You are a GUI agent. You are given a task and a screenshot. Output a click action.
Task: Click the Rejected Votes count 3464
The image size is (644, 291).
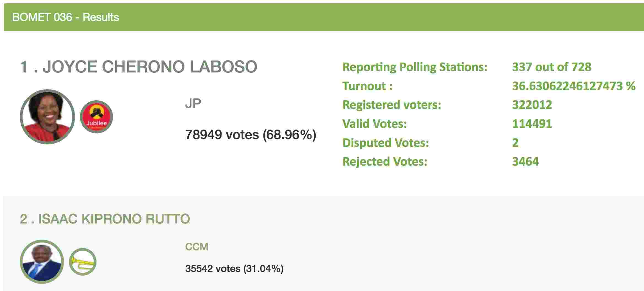pos(525,161)
